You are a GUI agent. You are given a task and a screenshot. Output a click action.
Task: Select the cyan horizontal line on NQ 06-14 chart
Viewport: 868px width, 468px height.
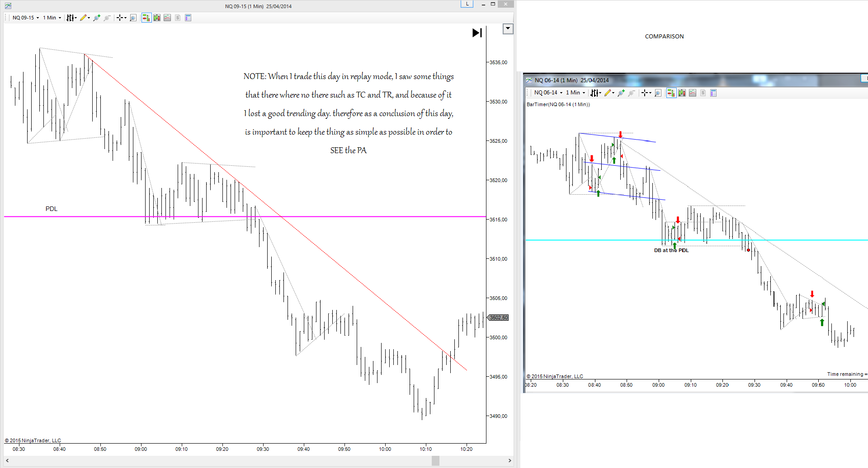click(696, 240)
